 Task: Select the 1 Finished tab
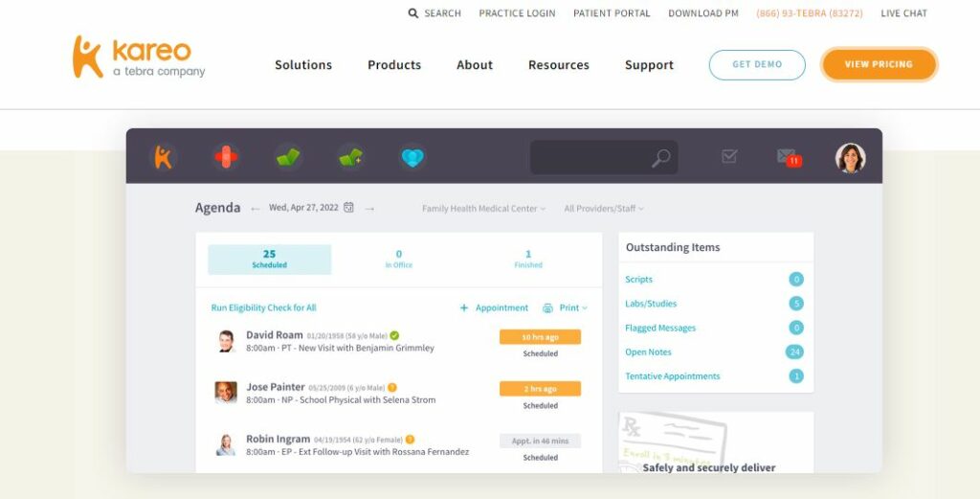click(x=528, y=259)
